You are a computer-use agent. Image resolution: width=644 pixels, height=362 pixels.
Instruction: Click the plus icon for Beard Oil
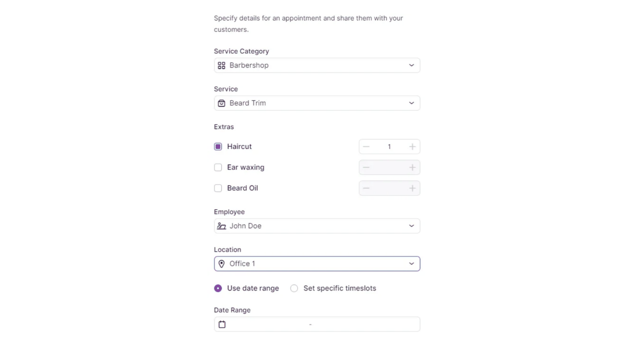[412, 188]
